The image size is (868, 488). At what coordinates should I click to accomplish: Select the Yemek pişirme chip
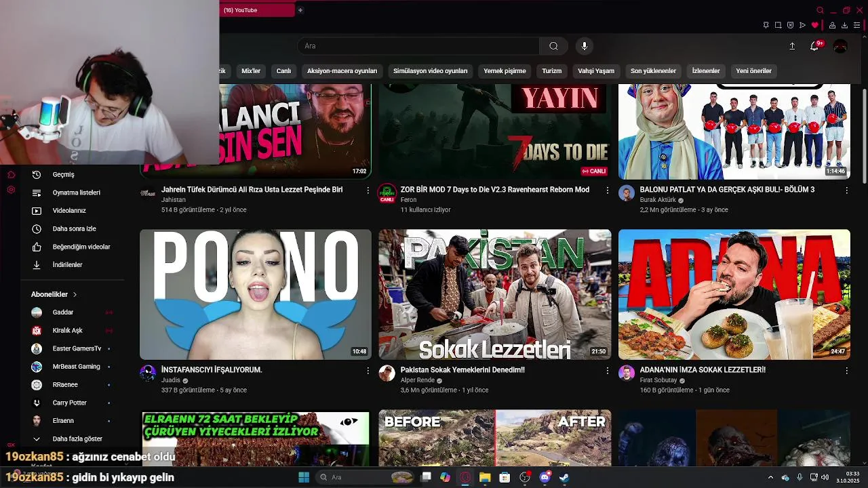tap(505, 70)
